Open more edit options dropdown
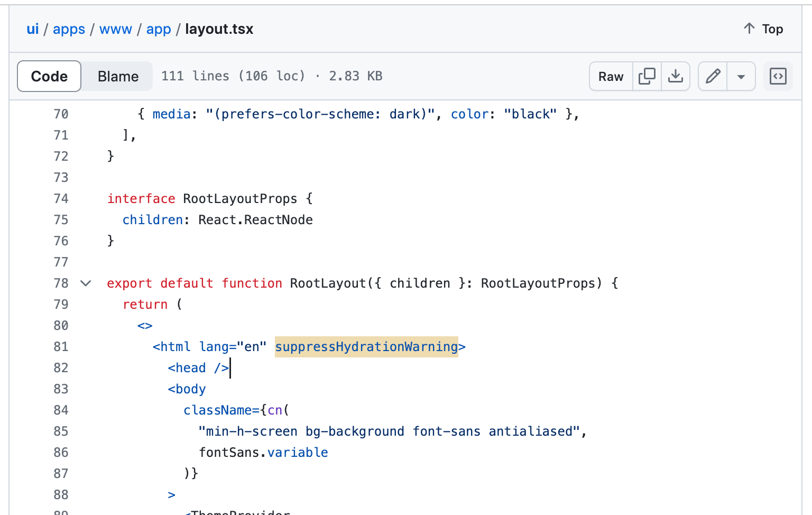812x515 pixels. tap(741, 76)
